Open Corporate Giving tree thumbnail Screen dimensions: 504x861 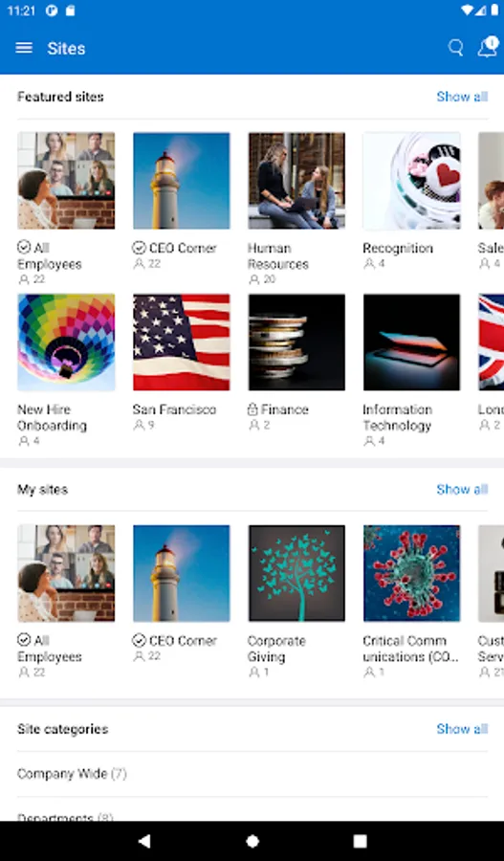pyautogui.click(x=296, y=573)
